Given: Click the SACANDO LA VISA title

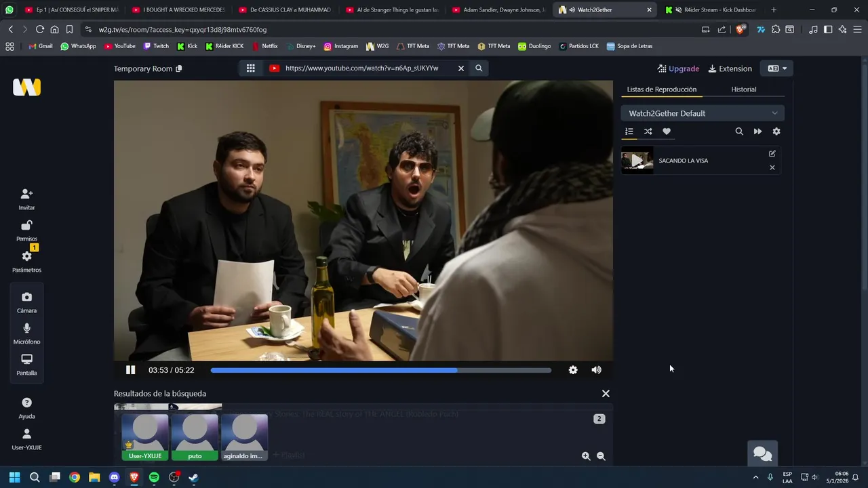Looking at the screenshot, I should pyautogui.click(x=683, y=161).
